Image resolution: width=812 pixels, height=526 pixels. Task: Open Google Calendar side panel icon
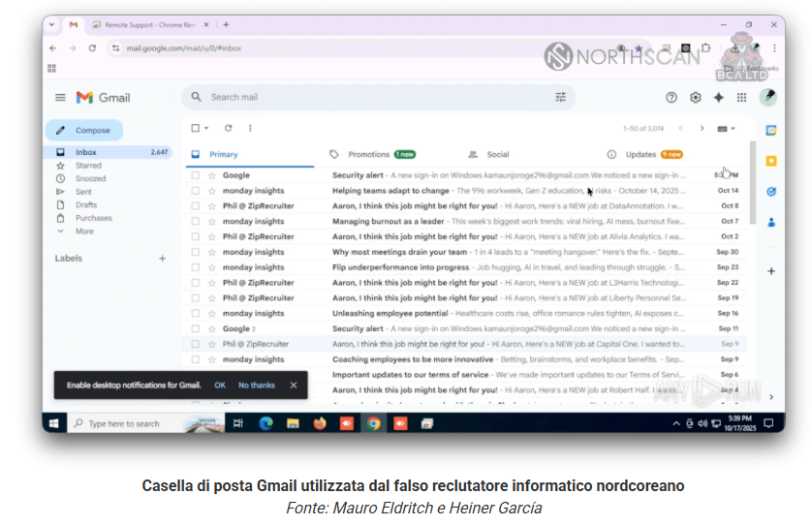tap(771, 131)
